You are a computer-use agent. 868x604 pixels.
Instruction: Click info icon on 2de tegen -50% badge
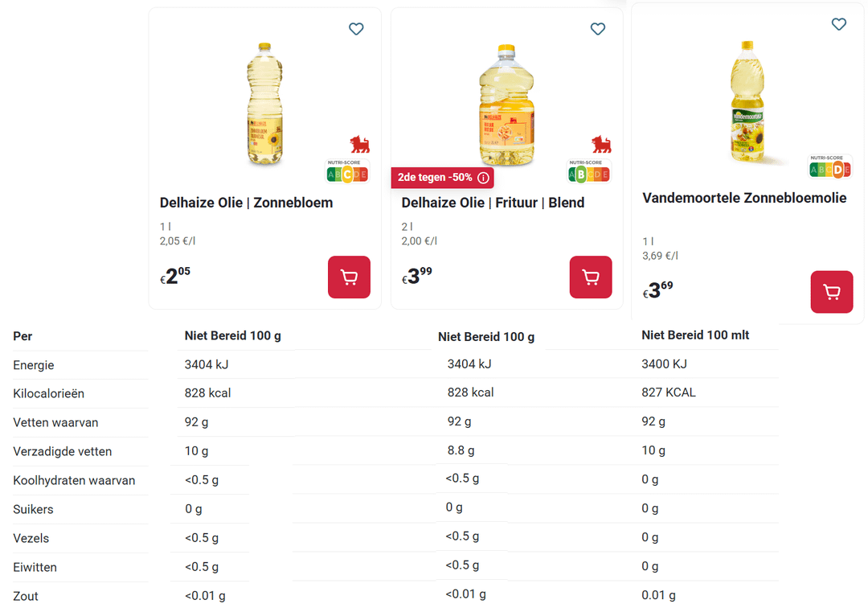pos(483,177)
